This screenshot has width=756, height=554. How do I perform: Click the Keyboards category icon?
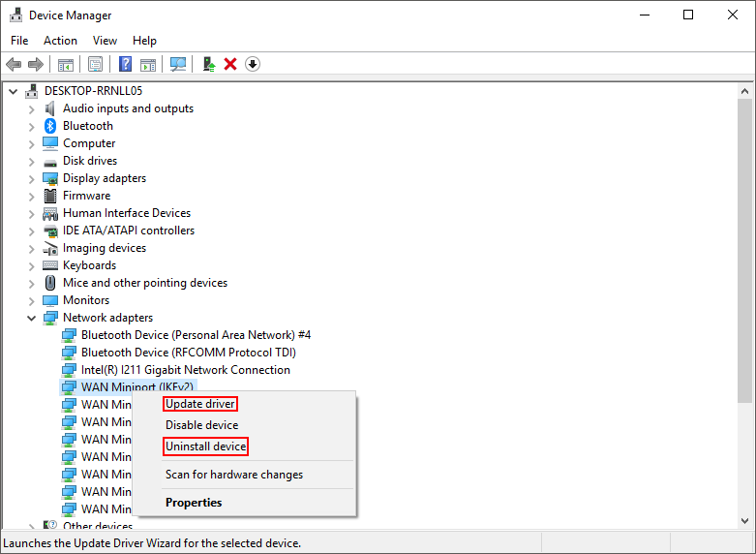click(x=50, y=265)
